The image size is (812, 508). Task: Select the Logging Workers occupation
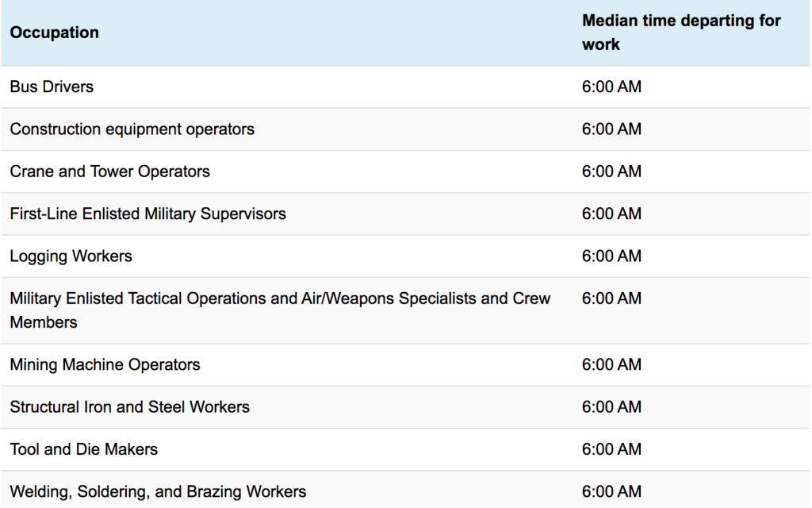[71, 256]
